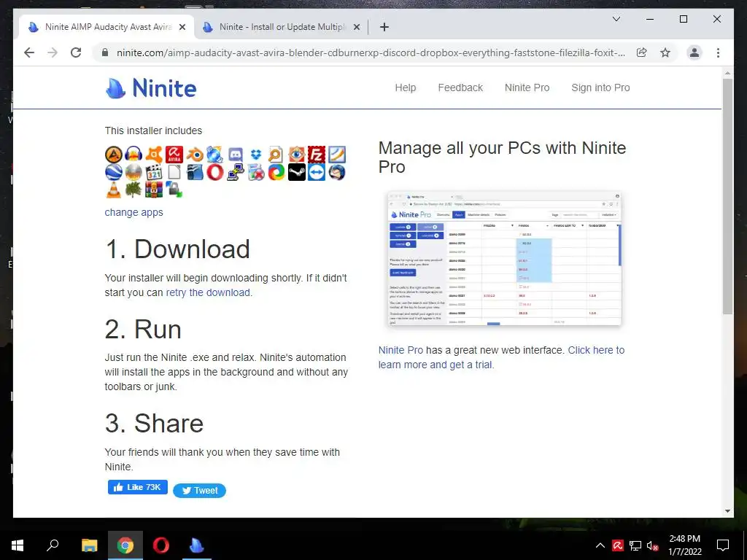Viewport: 747px width, 560px height.
Task: Click the WinDirStat tree icon
Action: pos(133,189)
